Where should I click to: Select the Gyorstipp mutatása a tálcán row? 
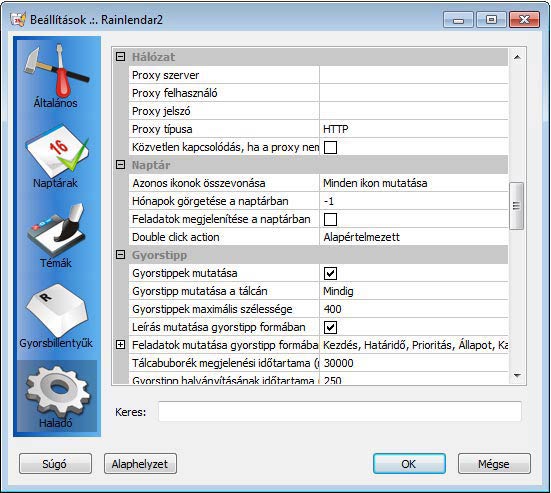click(318, 291)
